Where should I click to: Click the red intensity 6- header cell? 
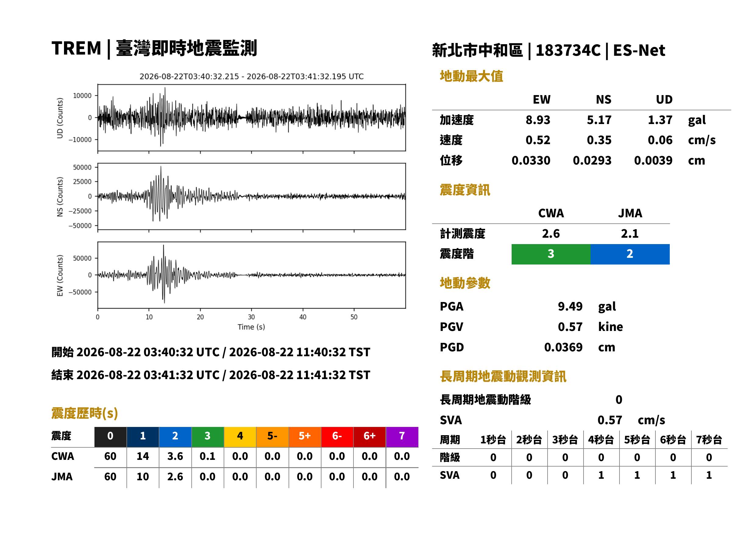click(337, 437)
